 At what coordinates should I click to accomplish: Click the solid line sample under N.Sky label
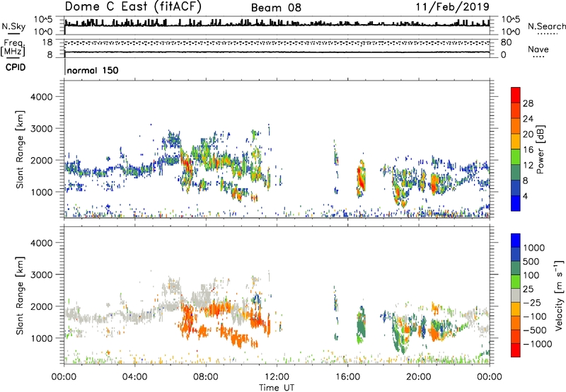tap(13, 33)
